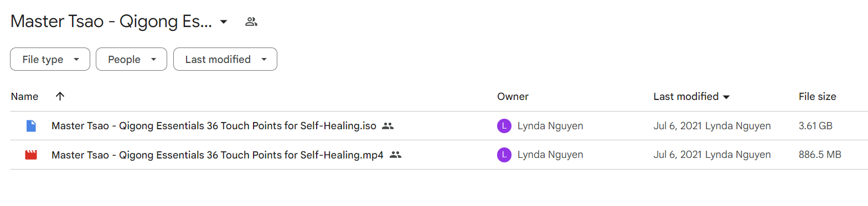Expand the folder title dropdown arrow
The width and height of the screenshot is (868, 206).
coord(224,22)
